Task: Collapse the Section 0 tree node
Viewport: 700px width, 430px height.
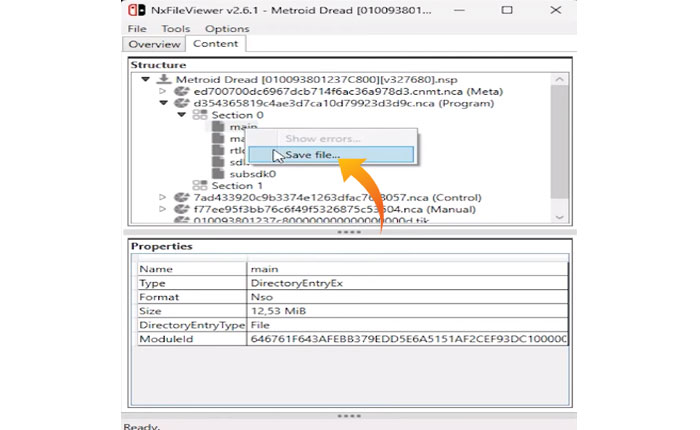Action: tap(182, 115)
